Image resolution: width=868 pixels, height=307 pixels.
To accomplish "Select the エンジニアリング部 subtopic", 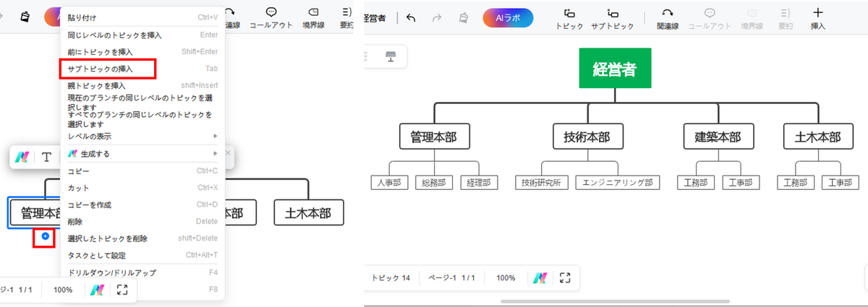I will [x=618, y=183].
